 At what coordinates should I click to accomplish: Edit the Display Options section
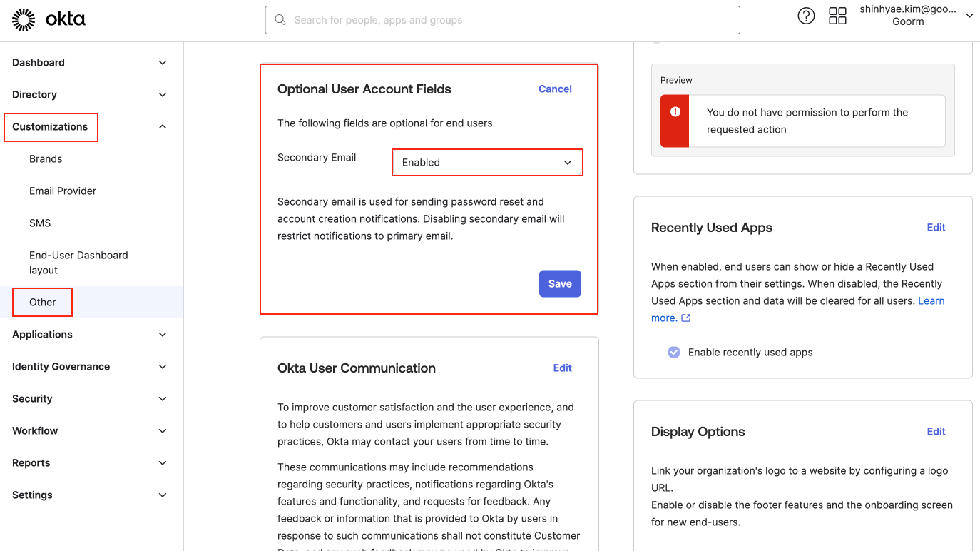pyautogui.click(x=936, y=432)
